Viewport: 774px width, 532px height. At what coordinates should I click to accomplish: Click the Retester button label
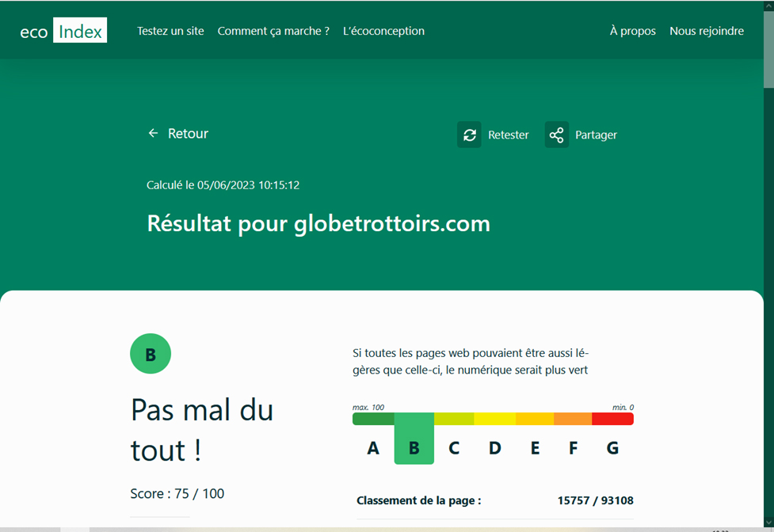click(x=508, y=135)
